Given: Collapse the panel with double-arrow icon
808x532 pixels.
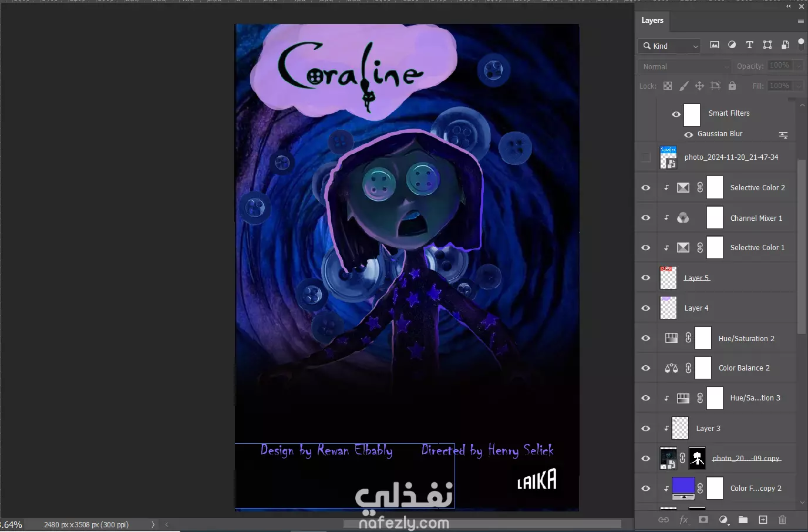Looking at the screenshot, I should click(789, 6).
